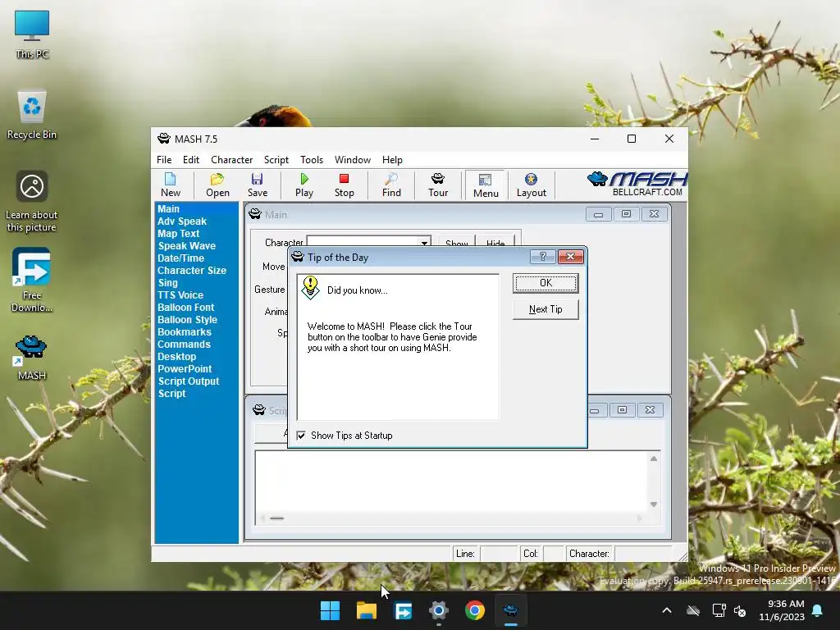The width and height of the screenshot is (840, 630).
Task: Minimize the Main child window
Action: [x=598, y=214]
